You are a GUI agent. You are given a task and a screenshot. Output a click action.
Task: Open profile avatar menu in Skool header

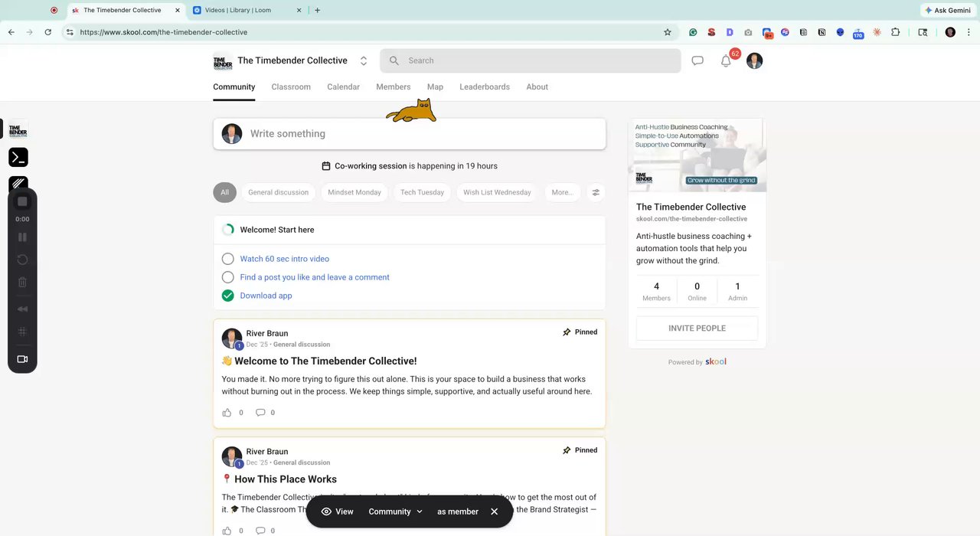755,61
